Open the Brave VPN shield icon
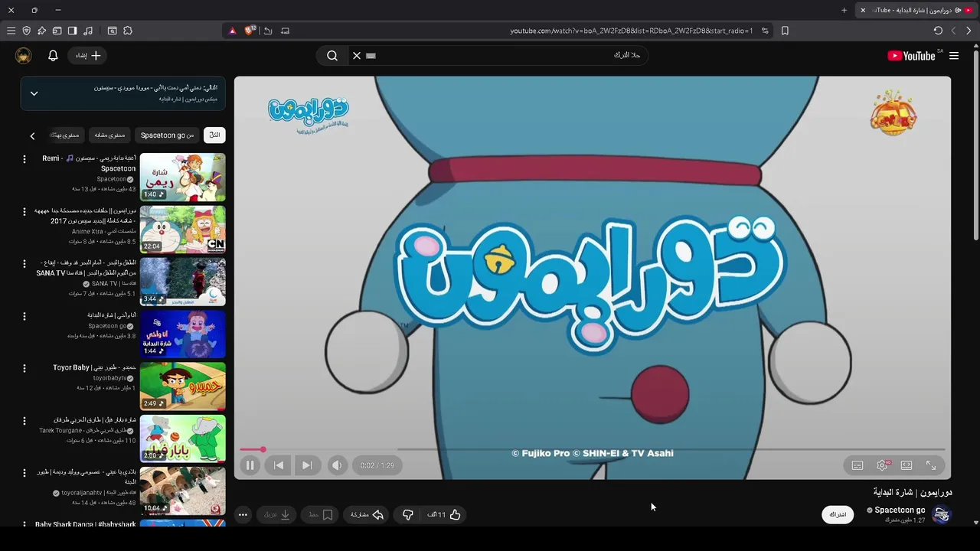Viewport: 980px width, 551px height. pyautogui.click(x=26, y=31)
